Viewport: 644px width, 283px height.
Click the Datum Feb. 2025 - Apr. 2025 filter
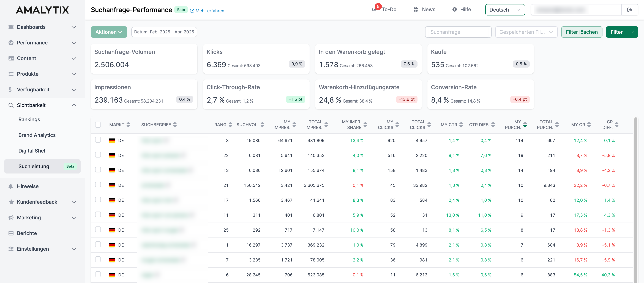click(x=164, y=32)
